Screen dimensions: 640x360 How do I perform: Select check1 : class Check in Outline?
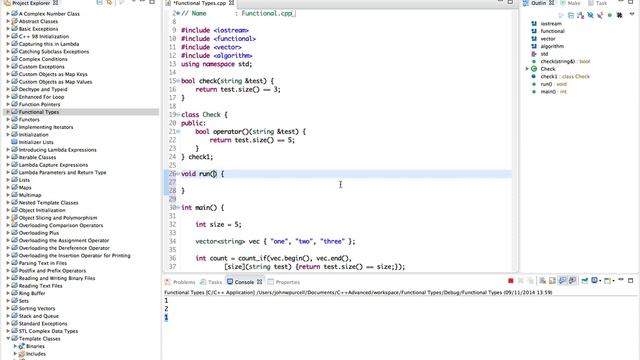[565, 76]
